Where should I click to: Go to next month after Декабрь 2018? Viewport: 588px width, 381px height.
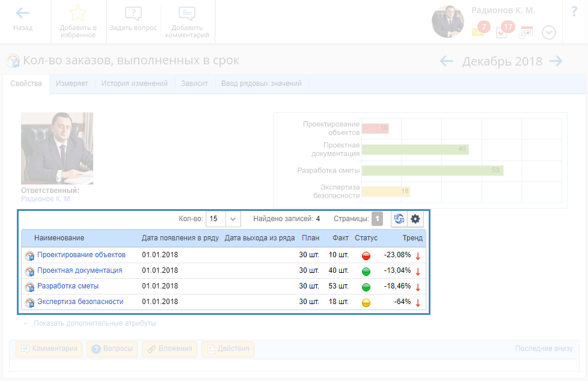pyautogui.click(x=556, y=61)
